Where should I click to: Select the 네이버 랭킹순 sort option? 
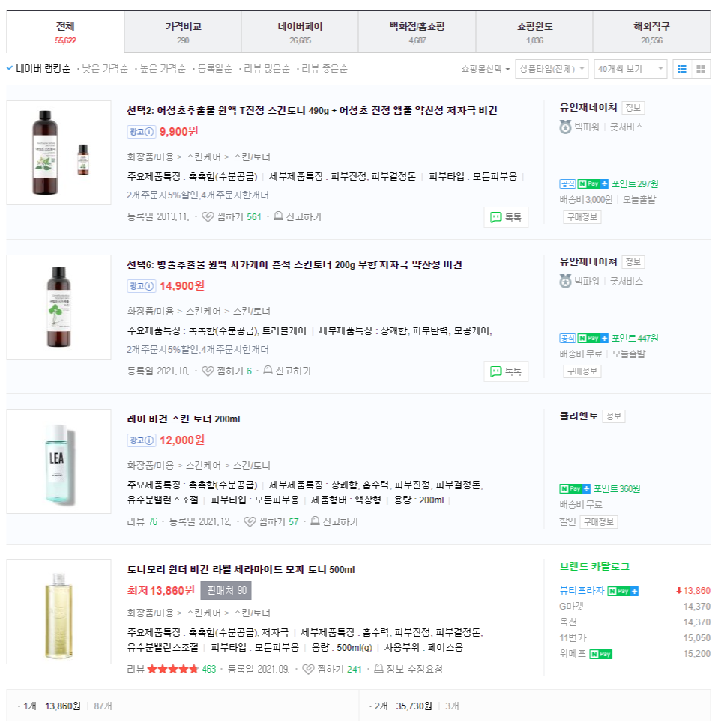[43, 69]
